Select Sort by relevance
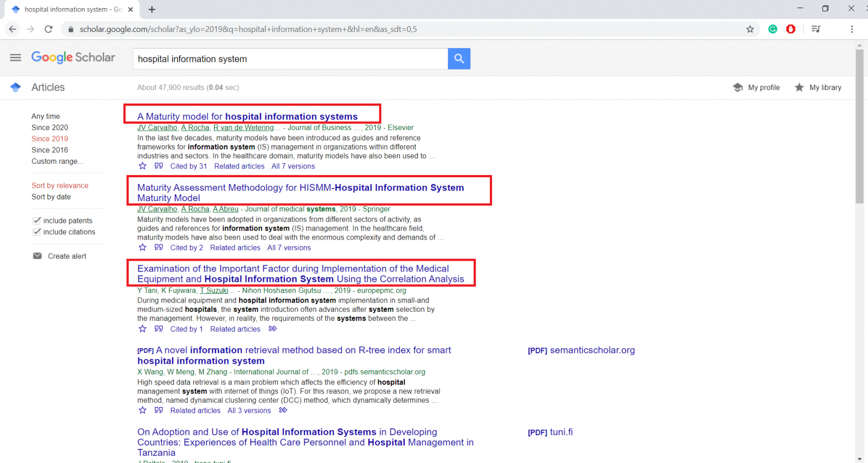Image resolution: width=868 pixels, height=463 pixels. pyautogui.click(x=60, y=185)
